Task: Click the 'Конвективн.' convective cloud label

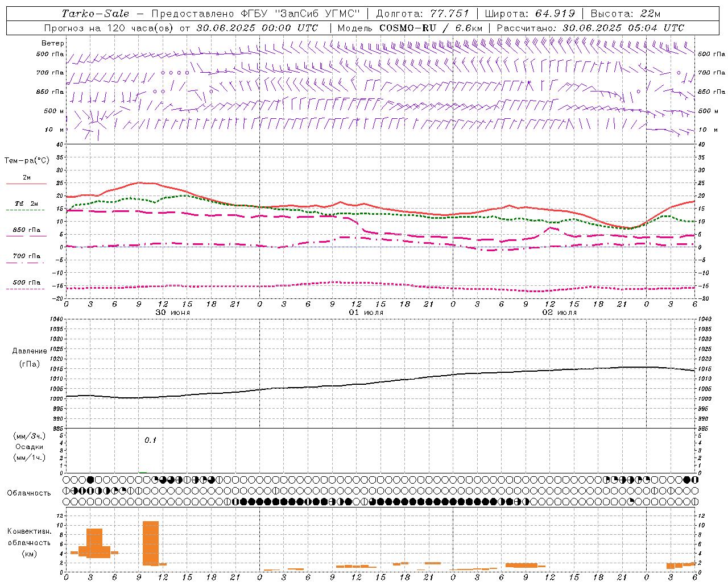Action: click(x=29, y=531)
